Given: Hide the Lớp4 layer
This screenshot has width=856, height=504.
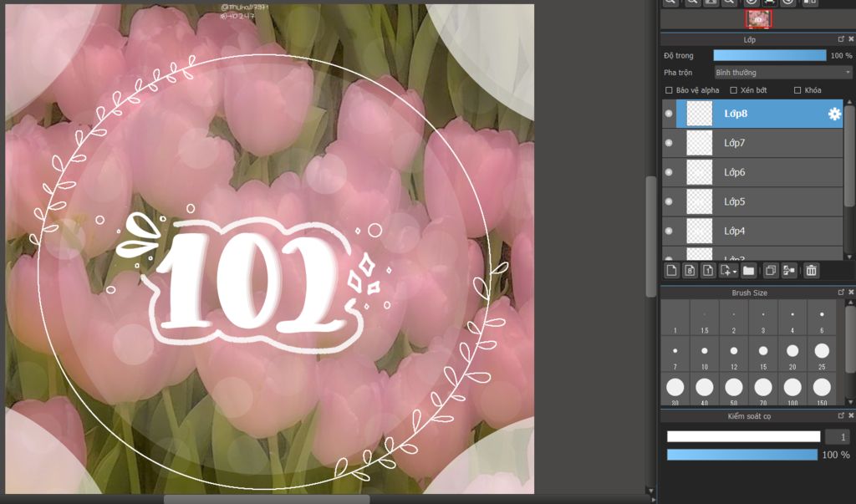Looking at the screenshot, I should point(669,231).
